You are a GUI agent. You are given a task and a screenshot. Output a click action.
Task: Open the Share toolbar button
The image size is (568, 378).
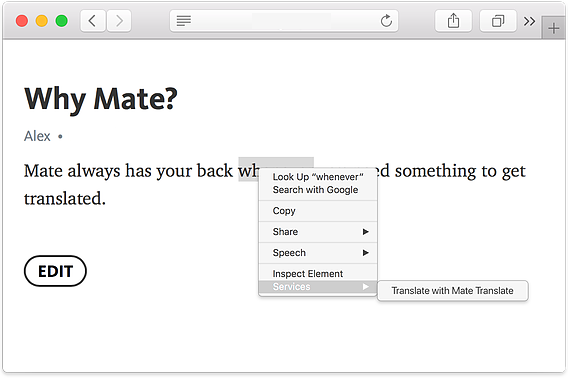tap(453, 21)
